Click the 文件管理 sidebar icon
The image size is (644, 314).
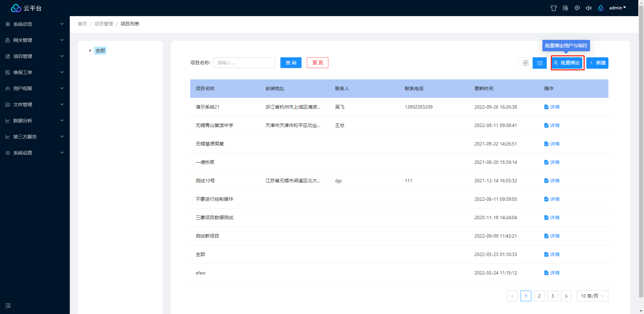click(x=8, y=105)
